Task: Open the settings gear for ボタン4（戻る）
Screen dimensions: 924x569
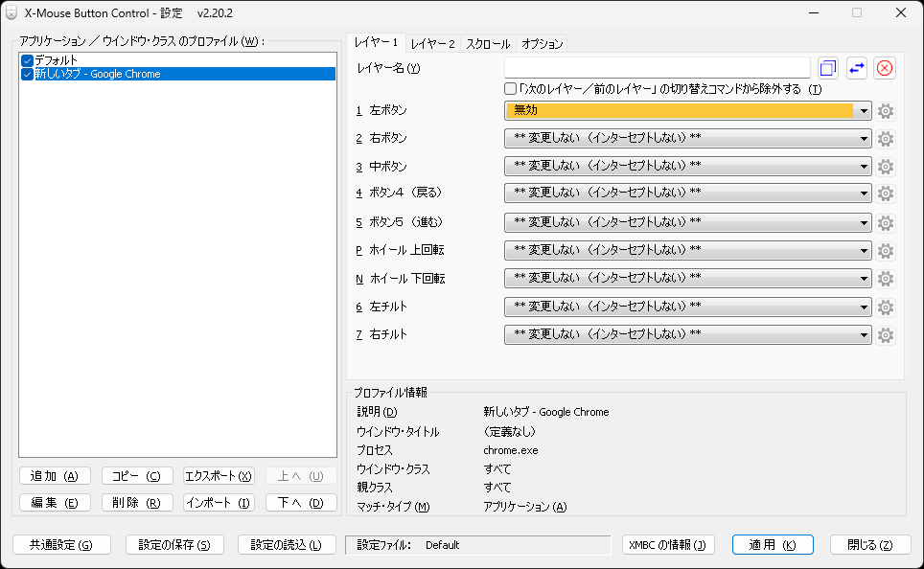Action: (885, 193)
